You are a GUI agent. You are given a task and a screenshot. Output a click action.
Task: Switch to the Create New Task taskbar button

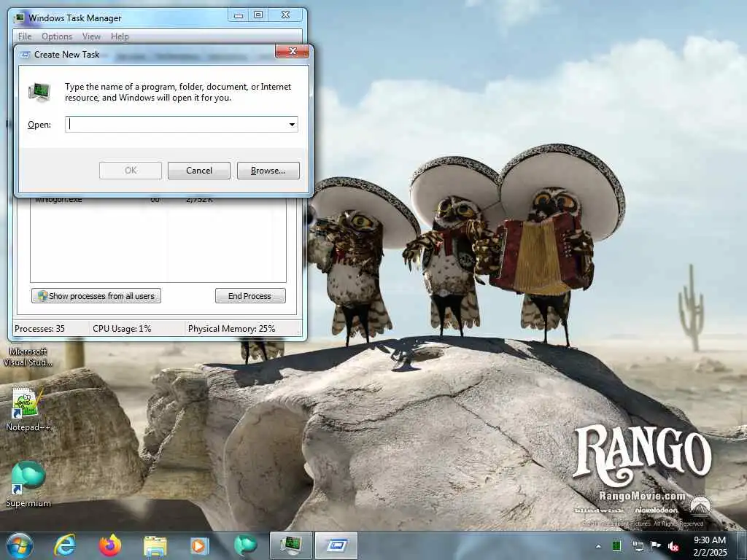(x=336, y=545)
